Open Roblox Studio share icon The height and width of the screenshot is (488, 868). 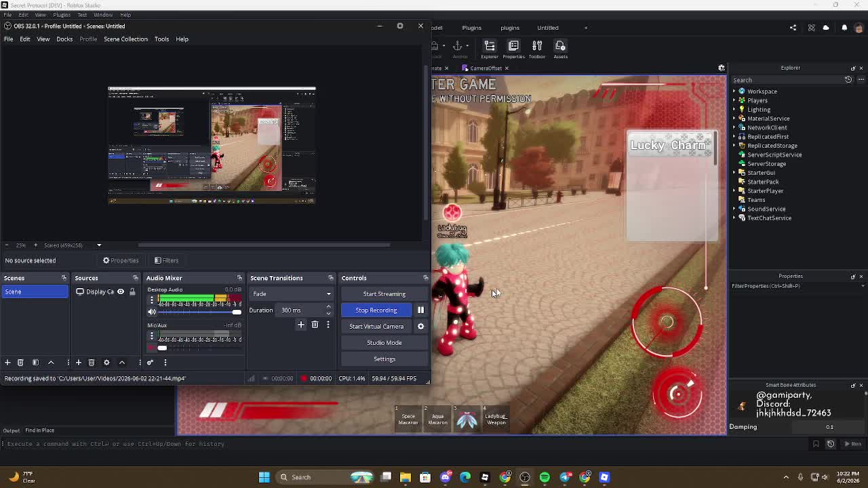[793, 28]
